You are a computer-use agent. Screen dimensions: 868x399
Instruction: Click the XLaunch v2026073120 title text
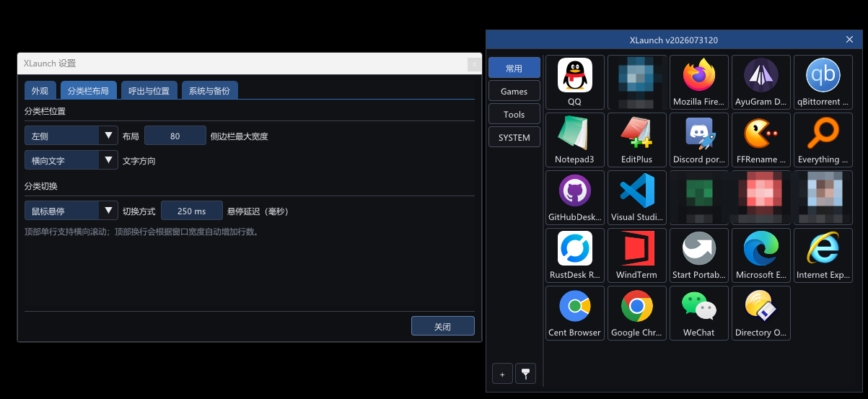click(674, 40)
